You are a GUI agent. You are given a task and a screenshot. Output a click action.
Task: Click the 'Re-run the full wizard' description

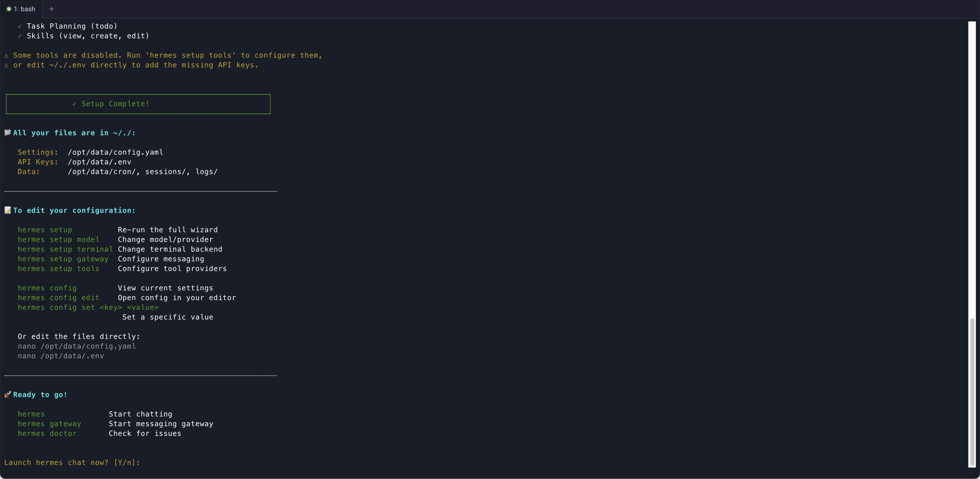(168, 230)
